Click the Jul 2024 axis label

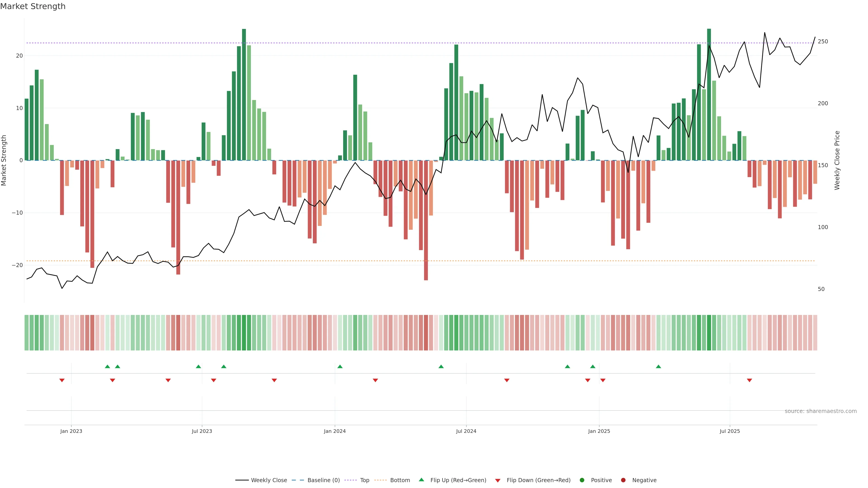466,431
